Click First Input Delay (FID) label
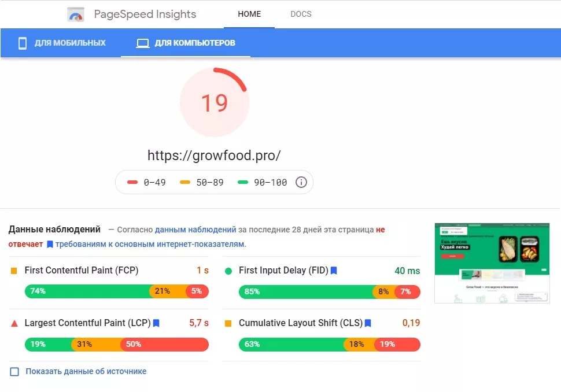Screen dimensions: 561x392 [283, 271]
